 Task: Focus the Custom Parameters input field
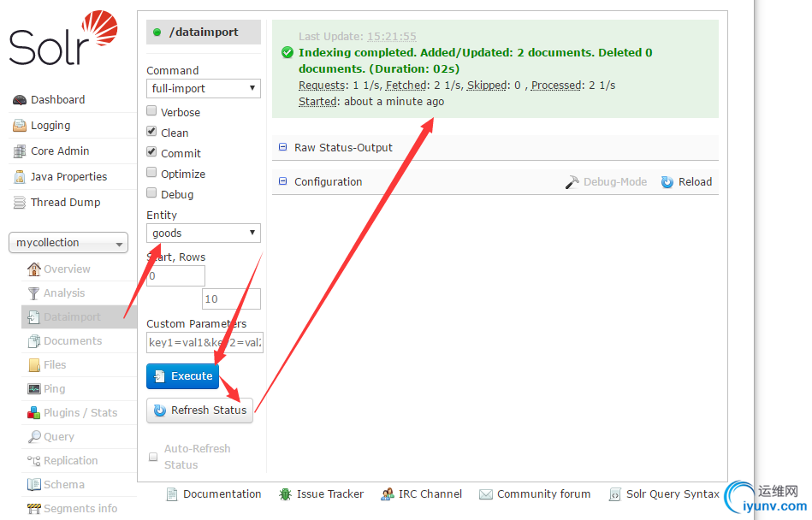coord(205,342)
